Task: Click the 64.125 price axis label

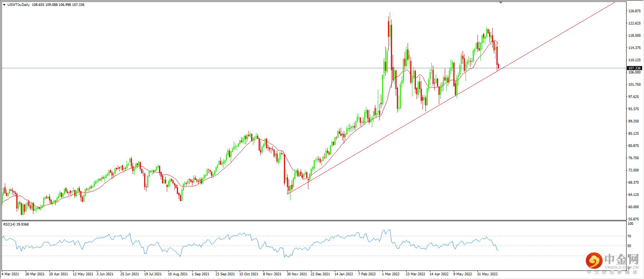Action: coord(634,195)
